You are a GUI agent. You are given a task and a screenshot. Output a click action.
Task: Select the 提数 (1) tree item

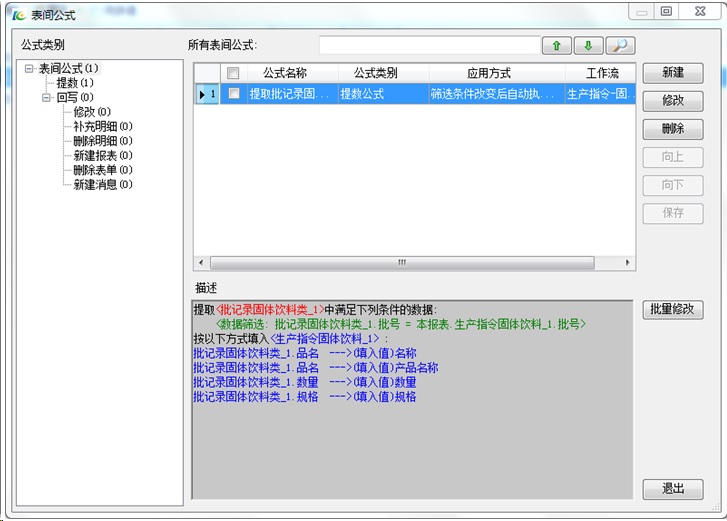(75, 83)
